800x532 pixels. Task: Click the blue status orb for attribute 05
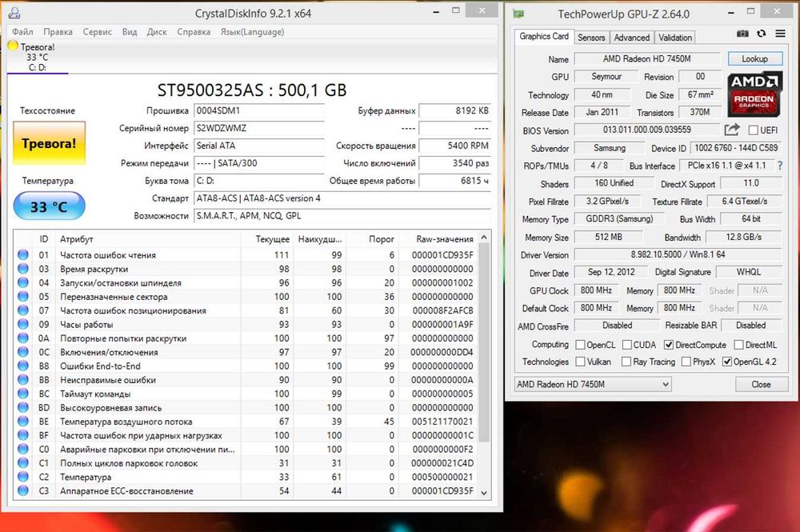[23, 296]
